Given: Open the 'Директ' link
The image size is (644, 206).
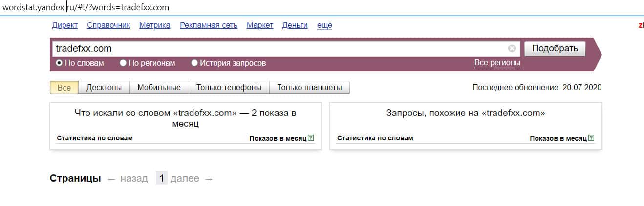Looking at the screenshot, I should pos(64,25).
